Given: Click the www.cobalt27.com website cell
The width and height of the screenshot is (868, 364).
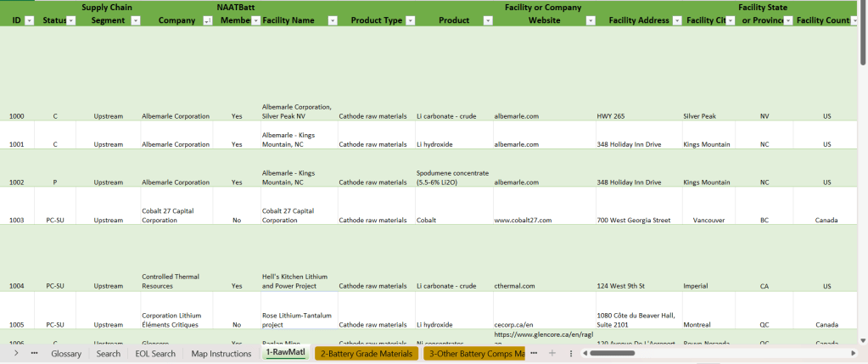Looking at the screenshot, I should pos(523,220).
